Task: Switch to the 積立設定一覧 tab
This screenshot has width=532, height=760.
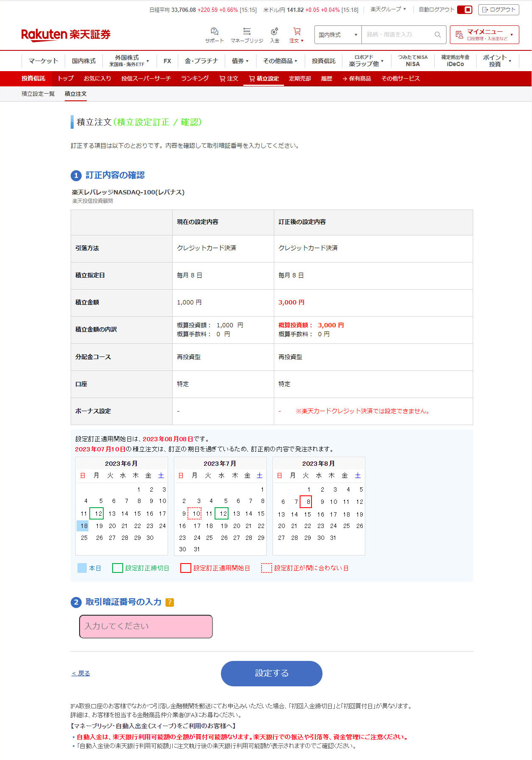Action: tap(38, 94)
